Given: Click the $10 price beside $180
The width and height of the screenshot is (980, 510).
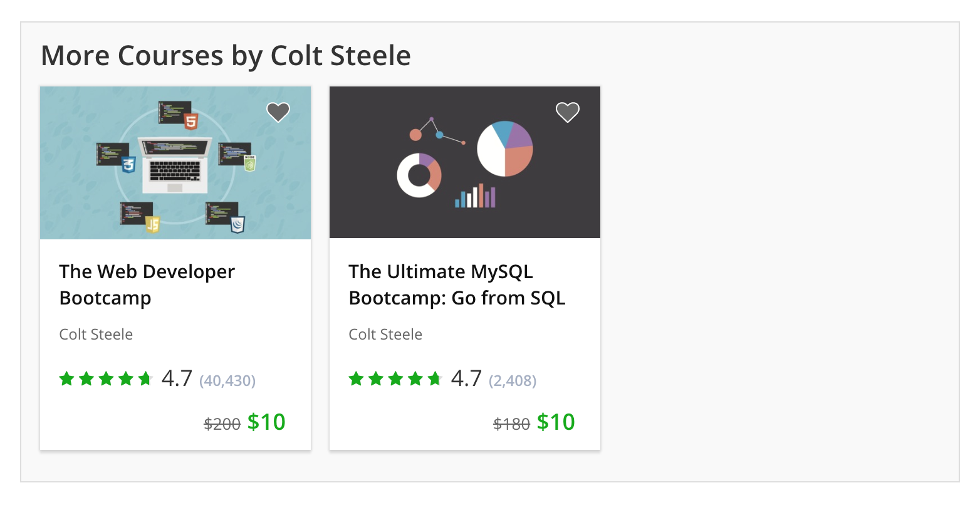Looking at the screenshot, I should point(556,422).
